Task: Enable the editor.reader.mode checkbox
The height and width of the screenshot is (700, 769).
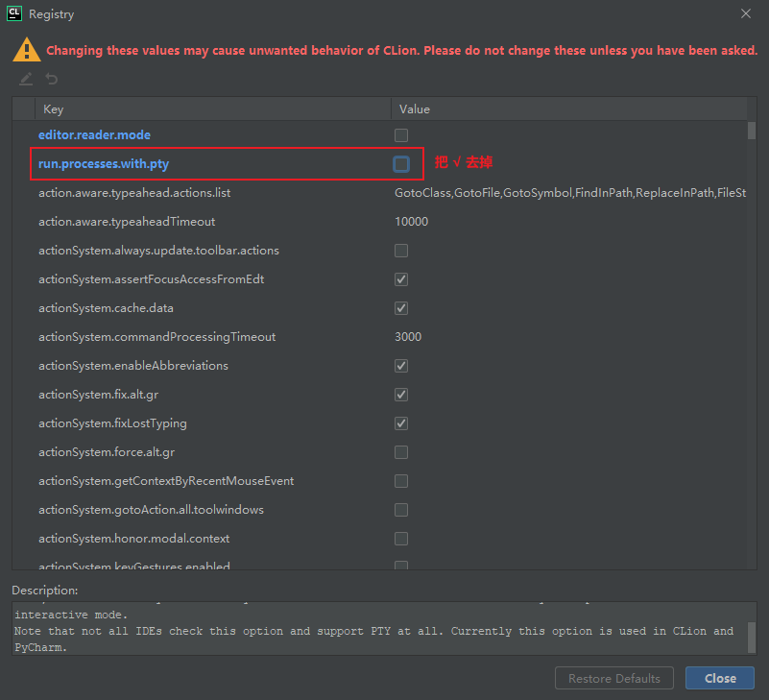Action: tap(400, 134)
